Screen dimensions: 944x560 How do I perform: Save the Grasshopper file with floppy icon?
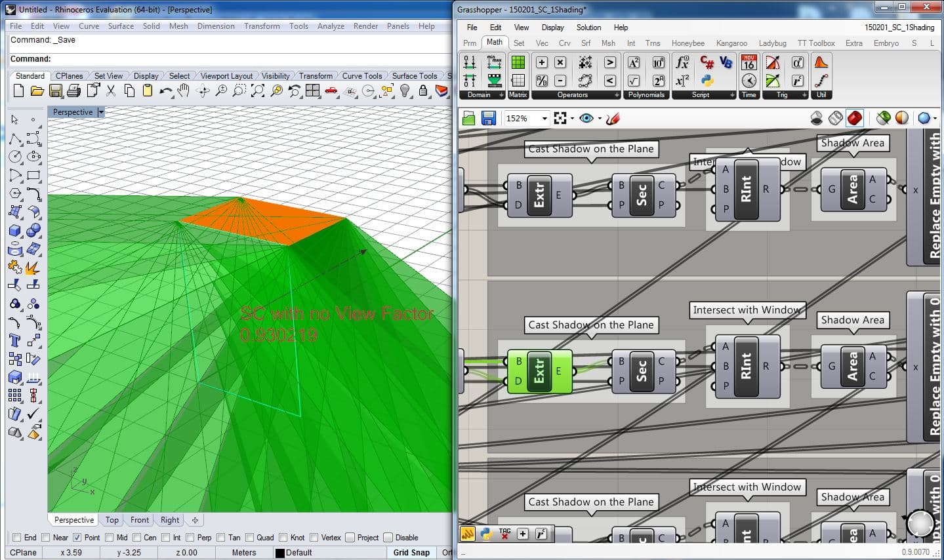[x=488, y=118]
